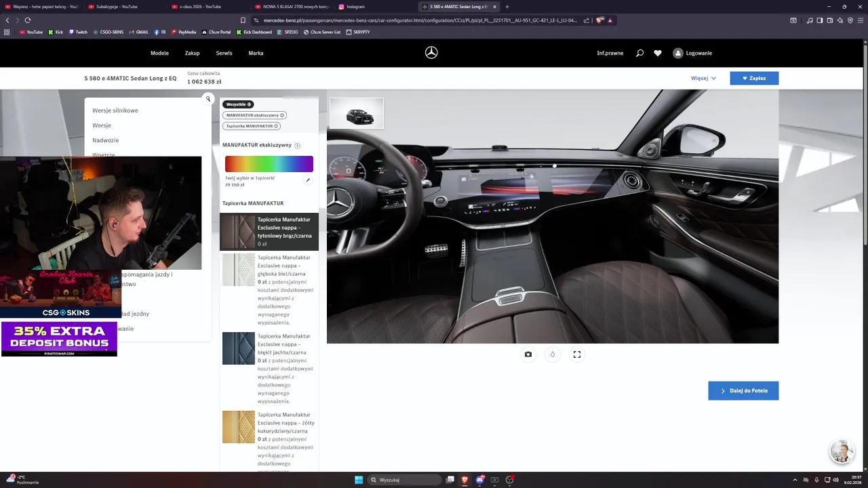This screenshot has height=488, width=868.
Task: Click the bookmark icon in address bar
Action: (x=243, y=20)
